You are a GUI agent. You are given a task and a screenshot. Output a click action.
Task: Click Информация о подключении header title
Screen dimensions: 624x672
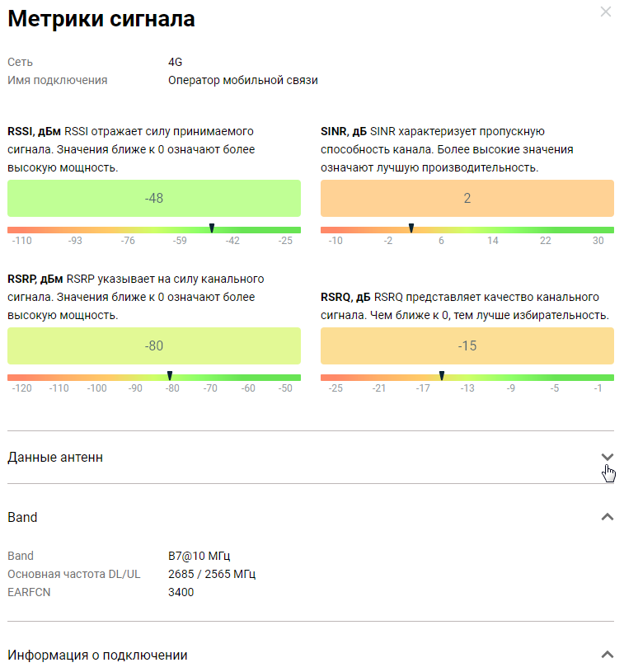pos(97,655)
